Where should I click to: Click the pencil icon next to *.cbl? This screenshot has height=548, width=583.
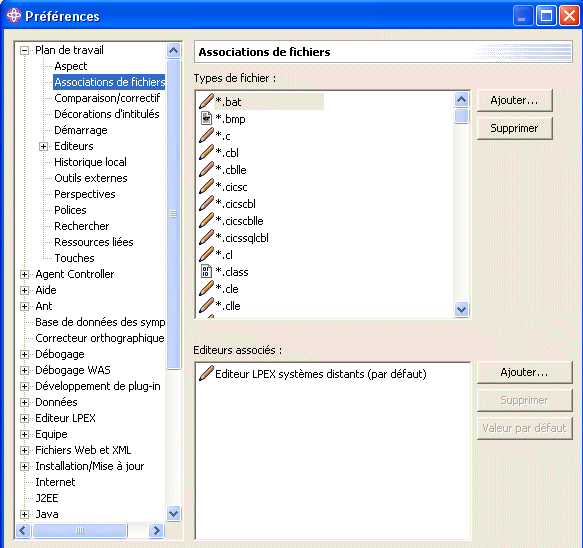tap(206, 152)
